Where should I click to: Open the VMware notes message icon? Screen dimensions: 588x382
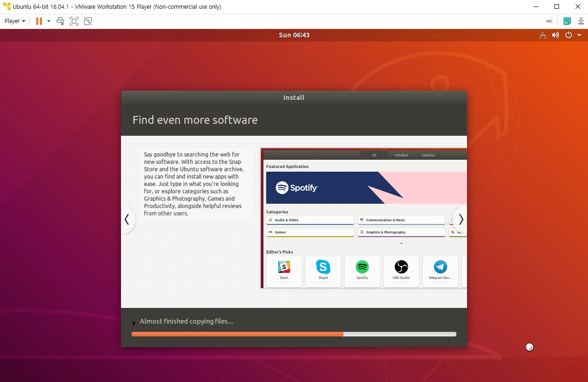pos(567,21)
